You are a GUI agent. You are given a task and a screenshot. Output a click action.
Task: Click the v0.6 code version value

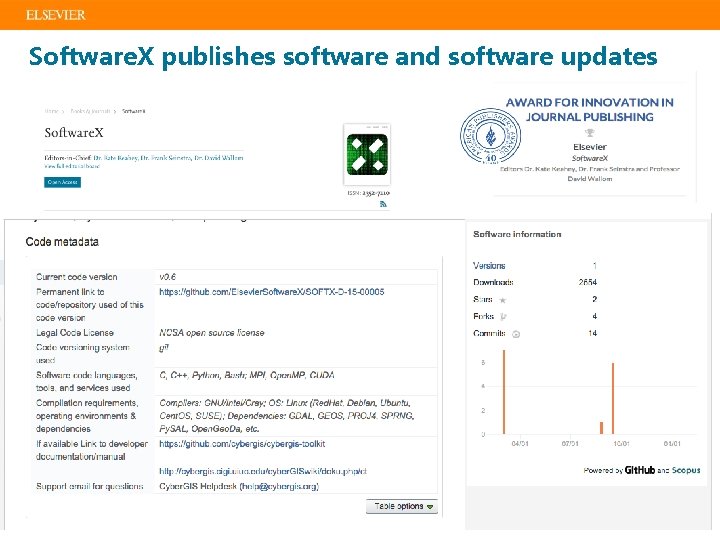167,277
